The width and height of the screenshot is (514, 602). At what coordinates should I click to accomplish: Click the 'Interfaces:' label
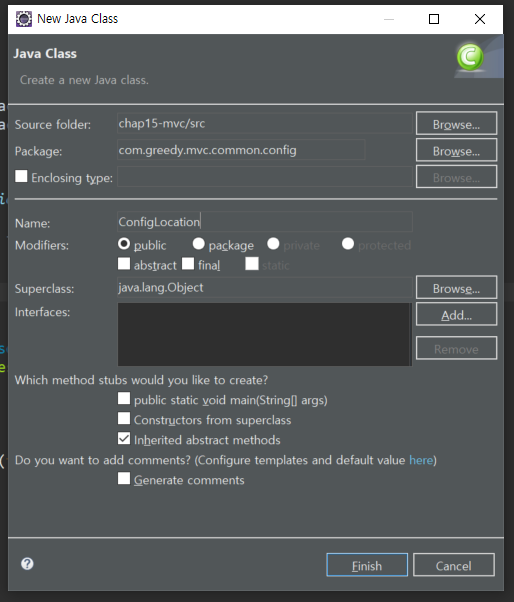pyautogui.click(x=43, y=312)
